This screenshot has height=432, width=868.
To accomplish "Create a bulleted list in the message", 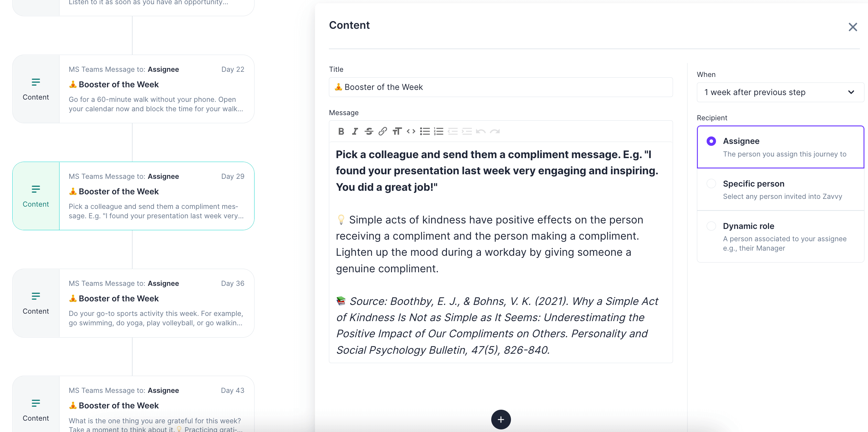I will point(425,131).
